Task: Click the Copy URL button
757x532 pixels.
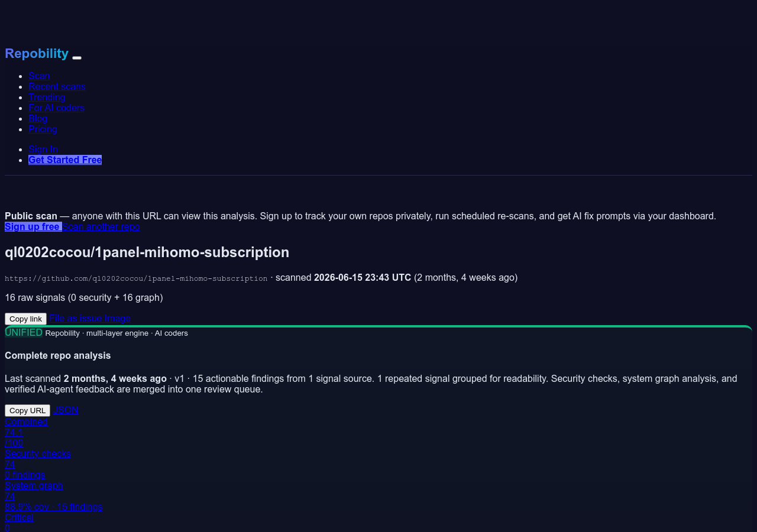Action: (x=27, y=410)
